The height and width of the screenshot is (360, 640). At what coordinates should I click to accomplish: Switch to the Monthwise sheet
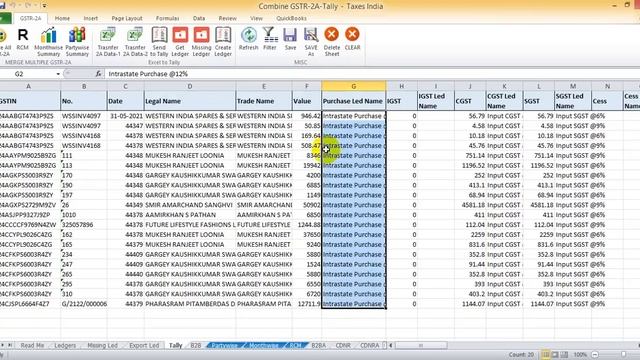point(263,345)
